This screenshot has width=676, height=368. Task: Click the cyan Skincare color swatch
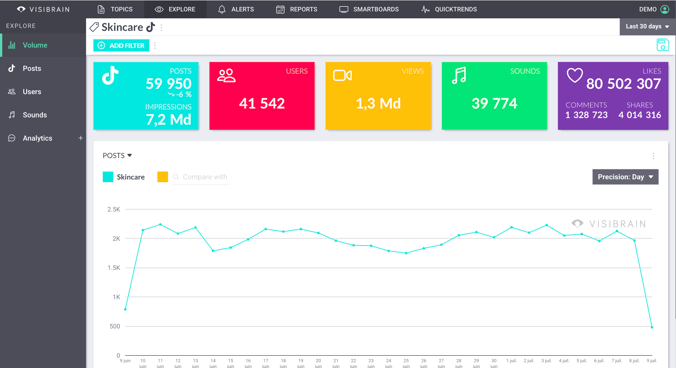pyautogui.click(x=108, y=177)
